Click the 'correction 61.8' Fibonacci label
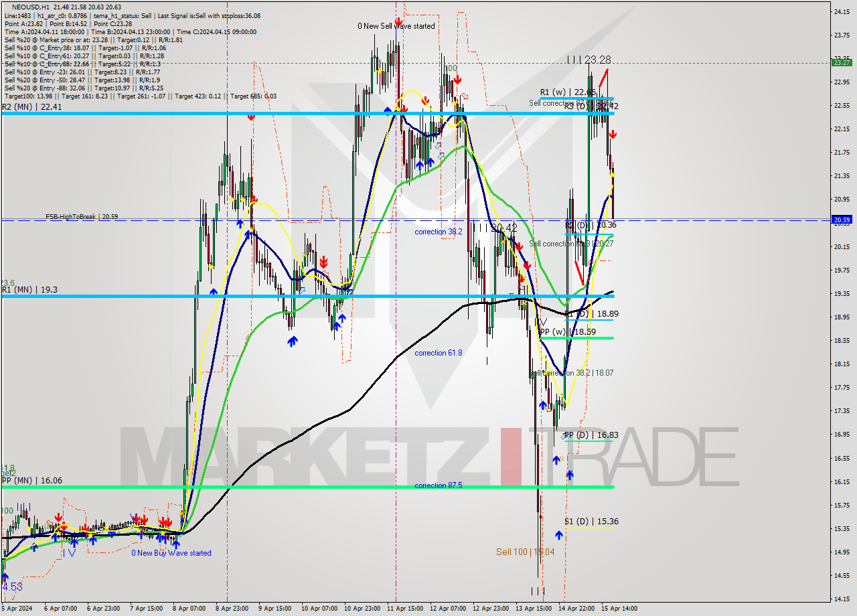This screenshot has height=616, width=857. [439, 353]
